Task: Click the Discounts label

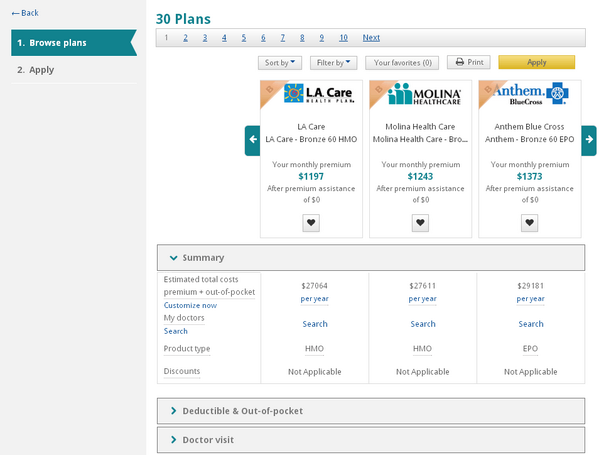Action: [182, 371]
